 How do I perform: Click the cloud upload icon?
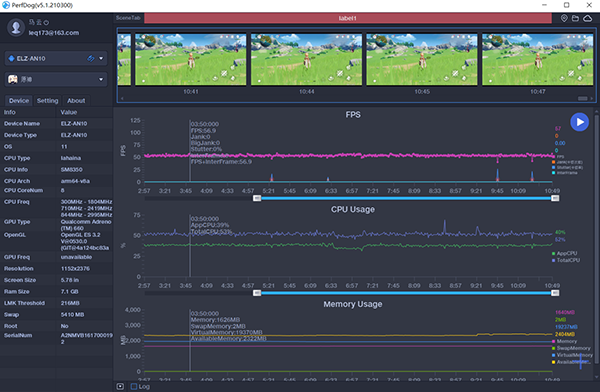pos(587,18)
